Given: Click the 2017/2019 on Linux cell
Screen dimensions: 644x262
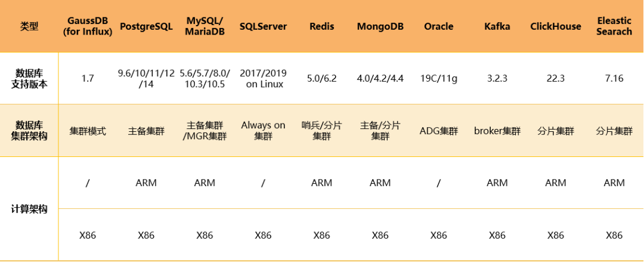Looking at the screenshot, I should coord(264,78).
